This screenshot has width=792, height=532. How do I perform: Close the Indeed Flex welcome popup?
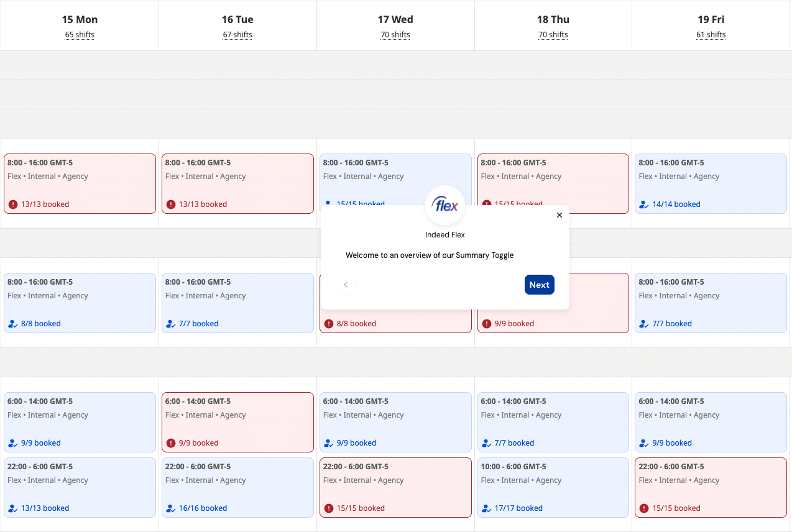coord(559,215)
